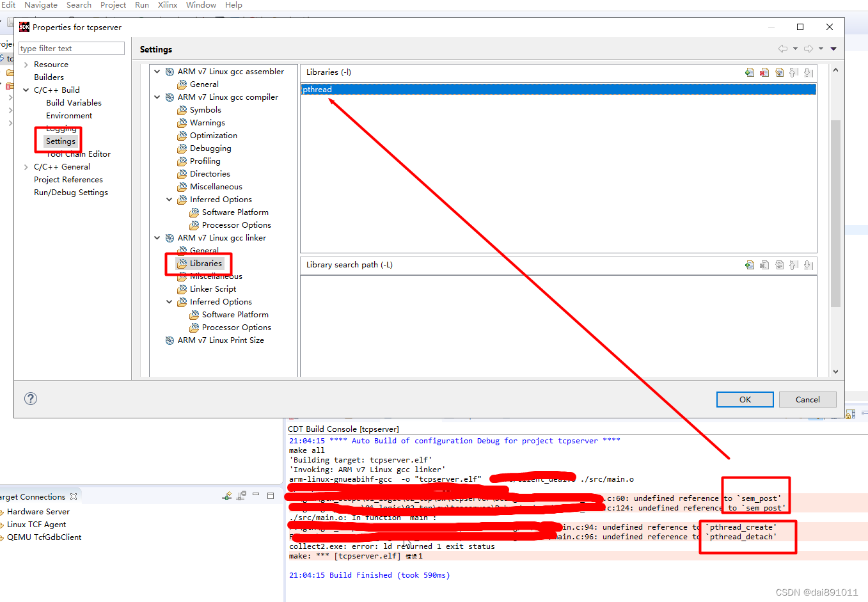Add a new library entry in Libraries (-l)
Screen dimensions: 868x602
click(750, 72)
